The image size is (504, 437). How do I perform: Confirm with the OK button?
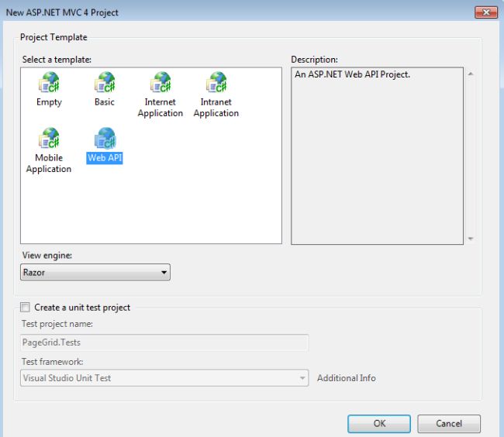pyautogui.click(x=379, y=424)
